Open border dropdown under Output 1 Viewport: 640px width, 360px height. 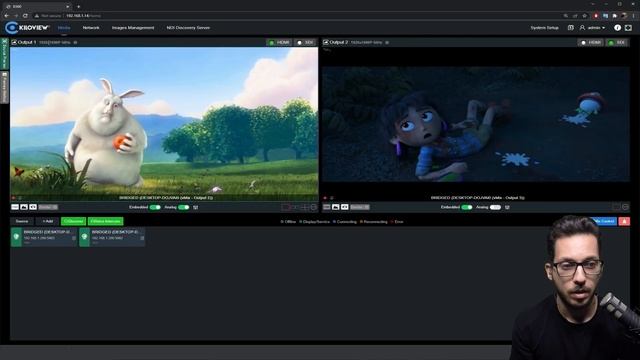tap(48, 207)
